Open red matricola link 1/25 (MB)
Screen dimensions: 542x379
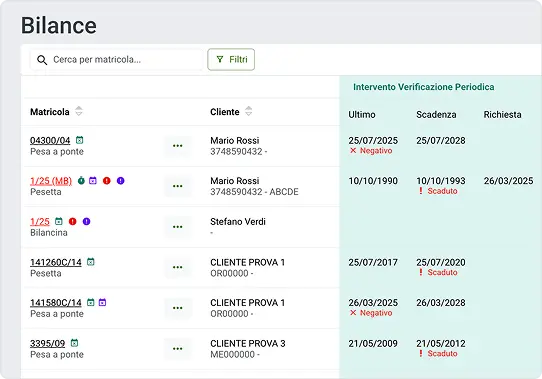(x=51, y=181)
